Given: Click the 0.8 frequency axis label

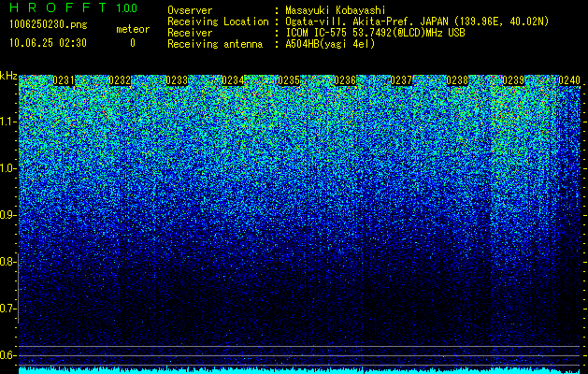Looking at the screenshot, I should 7,262.
